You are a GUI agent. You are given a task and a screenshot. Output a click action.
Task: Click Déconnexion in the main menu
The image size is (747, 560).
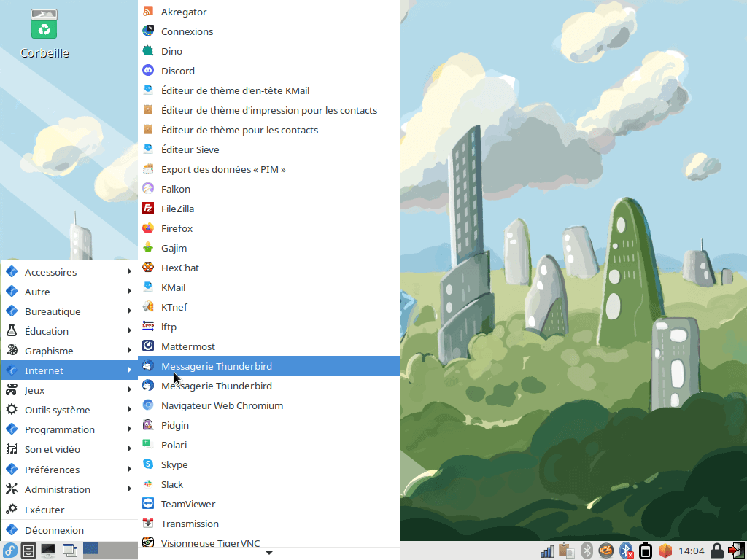[x=69, y=530]
